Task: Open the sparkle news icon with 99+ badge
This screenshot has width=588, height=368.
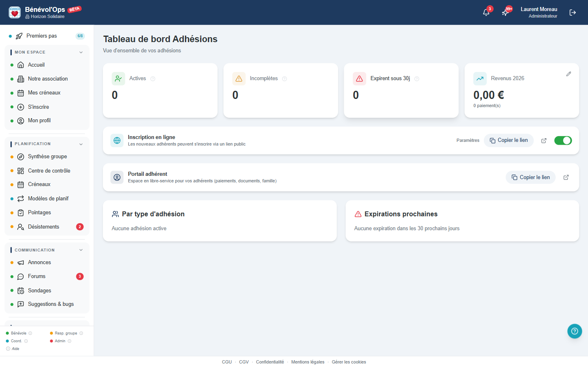Action: 505,13
